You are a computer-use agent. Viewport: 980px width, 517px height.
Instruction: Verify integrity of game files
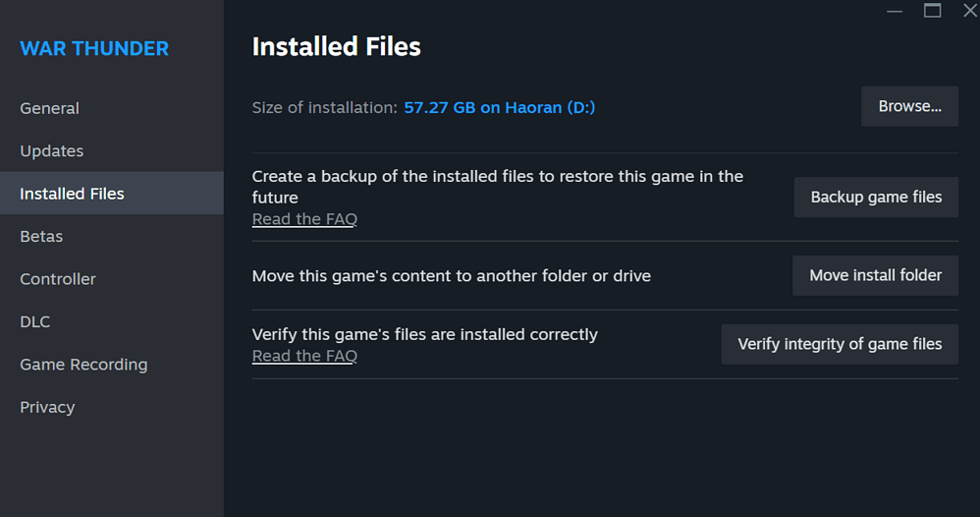840,344
